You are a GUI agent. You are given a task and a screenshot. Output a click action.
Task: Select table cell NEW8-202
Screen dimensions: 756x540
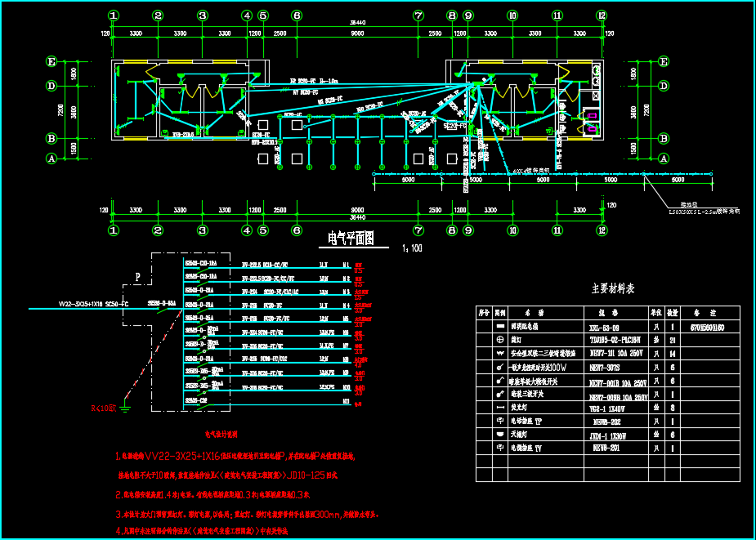tap(607, 421)
